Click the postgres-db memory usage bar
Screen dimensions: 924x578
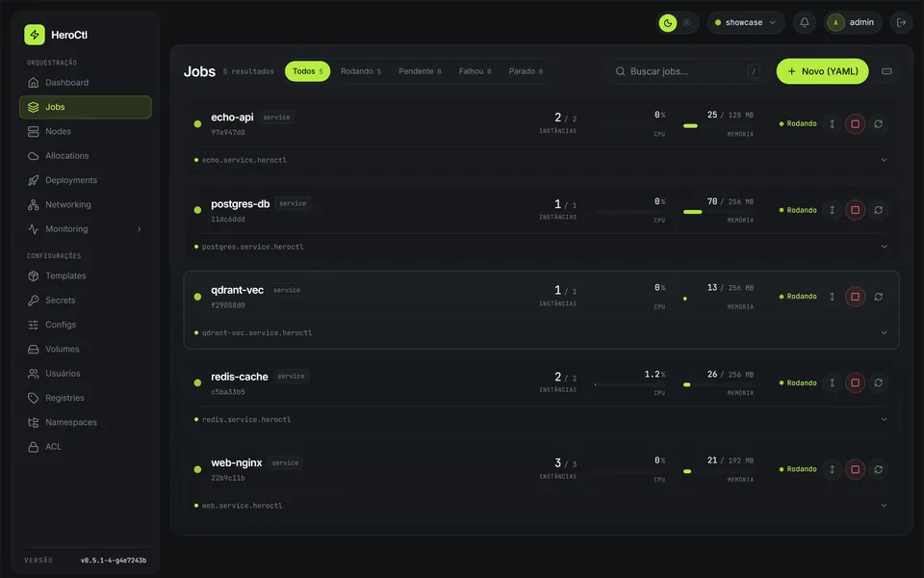[x=718, y=212]
